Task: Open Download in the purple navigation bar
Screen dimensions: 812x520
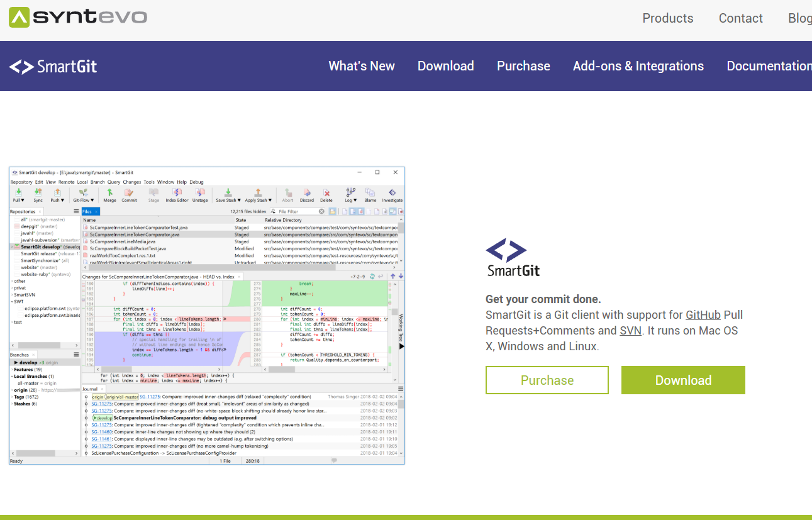Action: [445, 66]
